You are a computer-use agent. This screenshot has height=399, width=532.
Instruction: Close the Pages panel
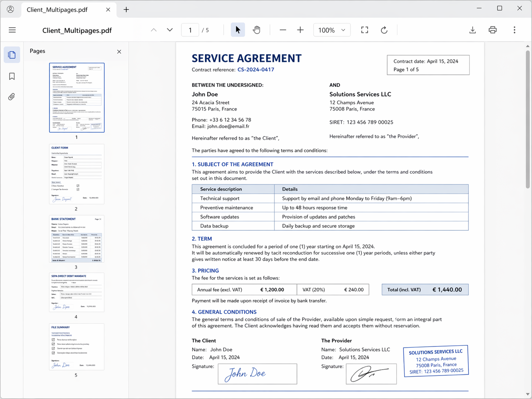click(x=119, y=51)
